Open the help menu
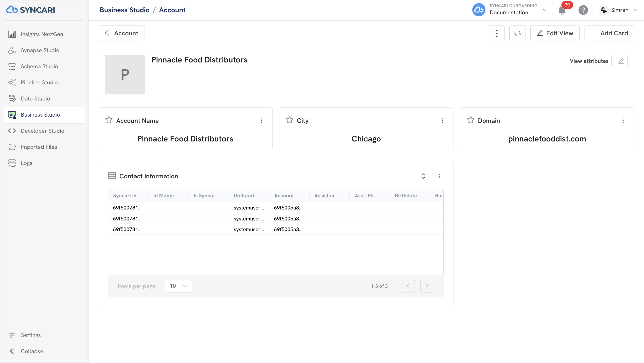This screenshot has height=363, width=644. (583, 10)
